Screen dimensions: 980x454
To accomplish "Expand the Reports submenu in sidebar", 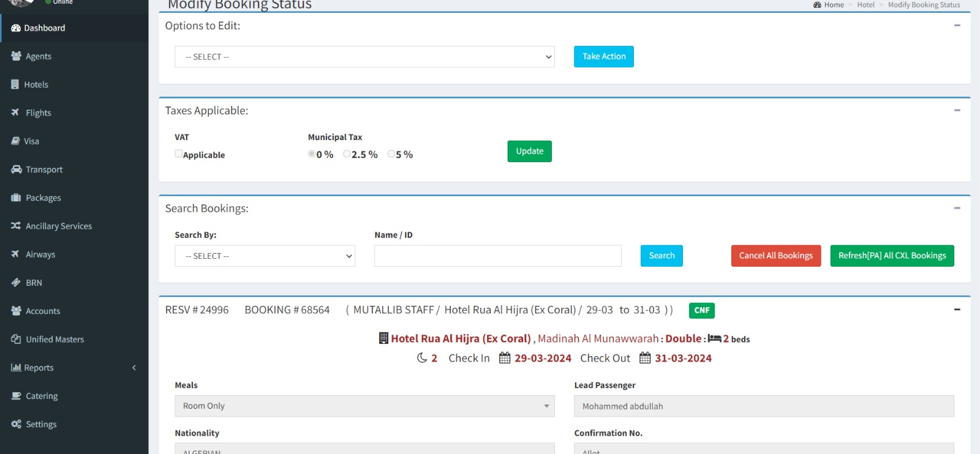I will click(73, 368).
